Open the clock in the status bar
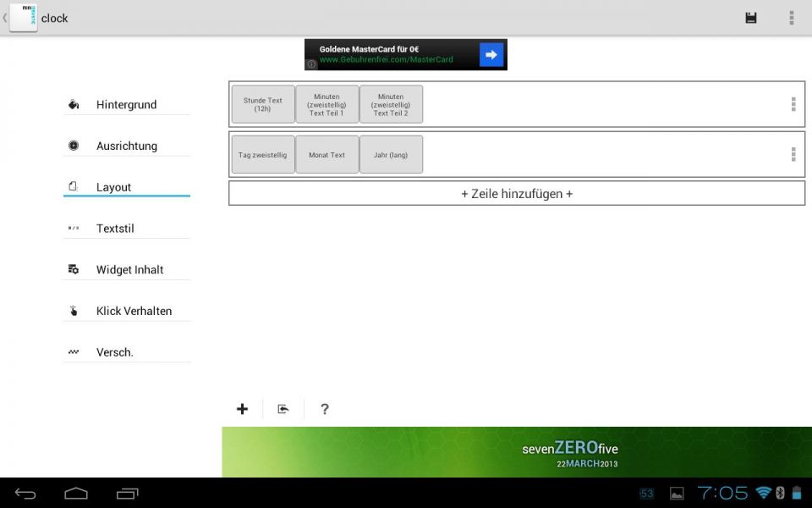This screenshot has width=812, height=508. coord(723,492)
